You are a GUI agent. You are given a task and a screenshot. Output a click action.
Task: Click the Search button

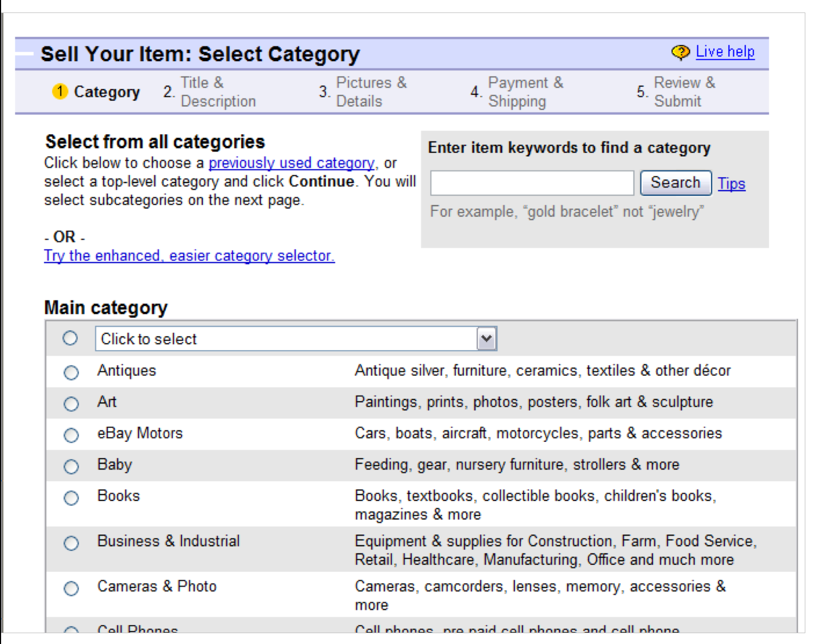[x=675, y=183]
